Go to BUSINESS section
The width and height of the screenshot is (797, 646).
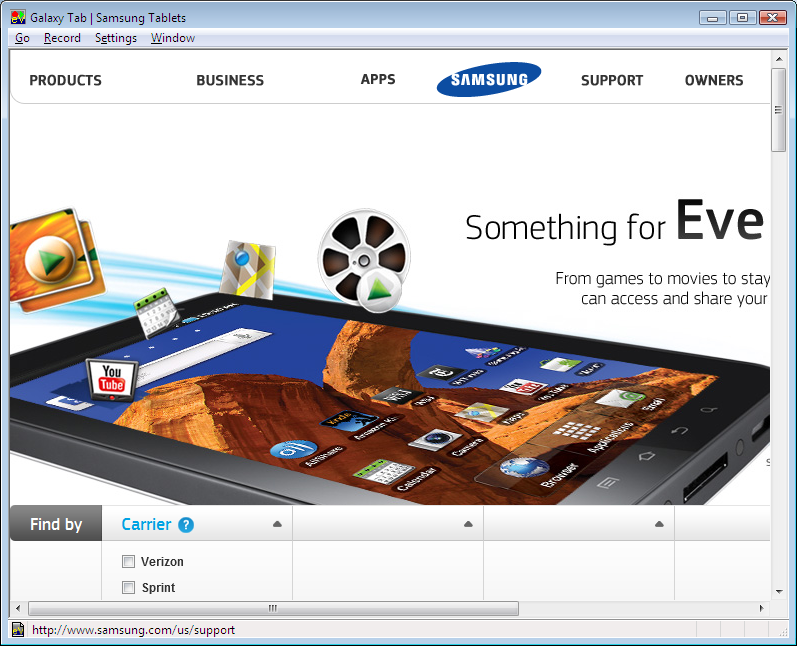pos(230,80)
